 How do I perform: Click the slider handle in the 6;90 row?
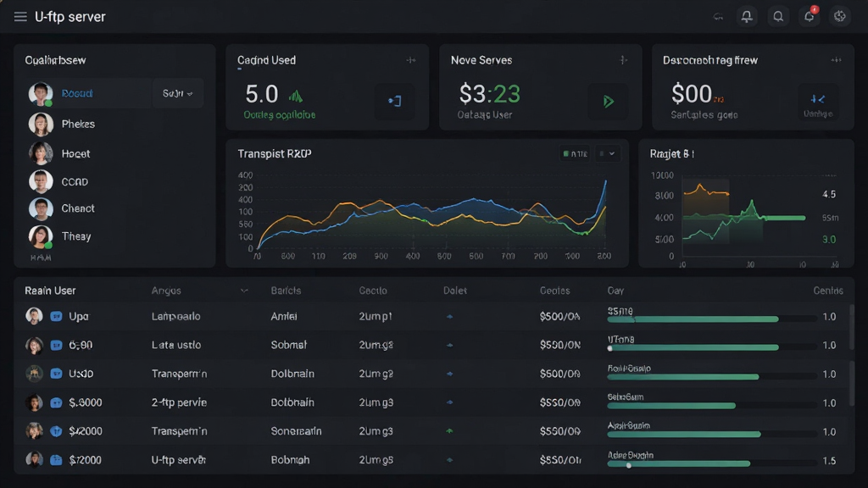coord(610,348)
